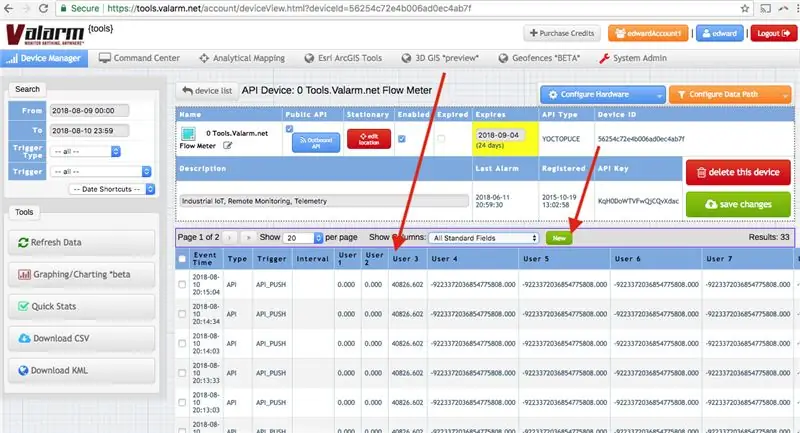Open the Show per page dropdown
Screen dimensions: 800x433
click(x=304, y=238)
